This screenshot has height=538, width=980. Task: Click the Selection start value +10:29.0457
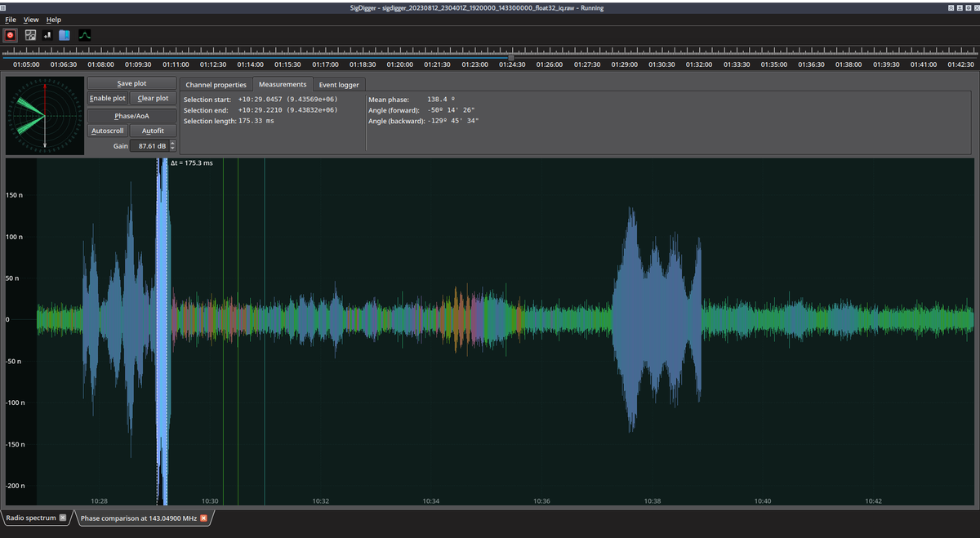tap(287, 100)
